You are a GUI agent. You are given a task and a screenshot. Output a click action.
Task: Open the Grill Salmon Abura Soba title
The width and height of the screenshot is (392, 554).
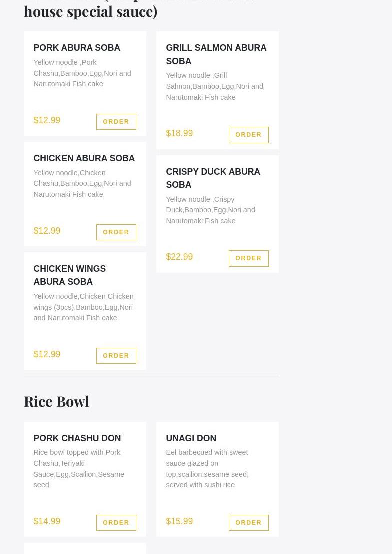216,54
